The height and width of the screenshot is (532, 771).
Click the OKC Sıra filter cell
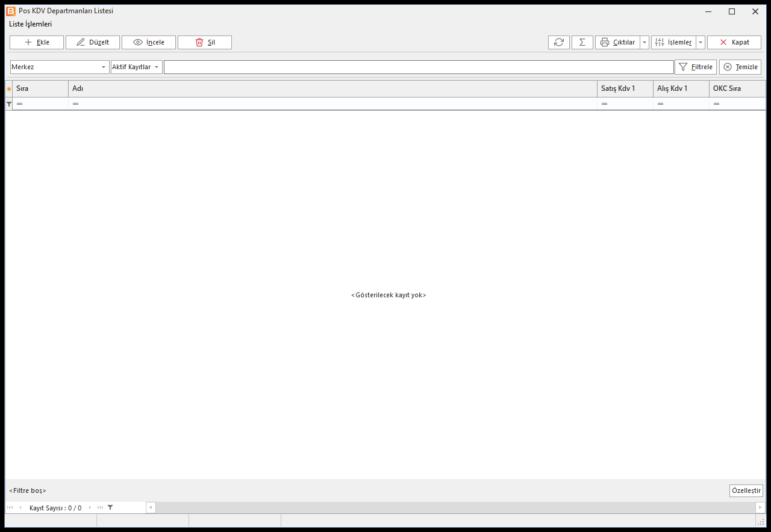click(x=737, y=104)
